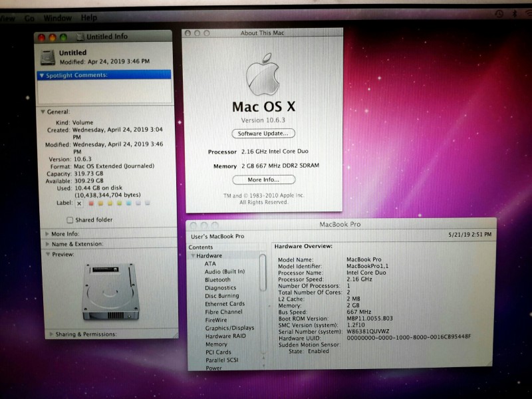This screenshot has height=399, width=532.
Task: Apply the orange label color
Action: point(100,203)
